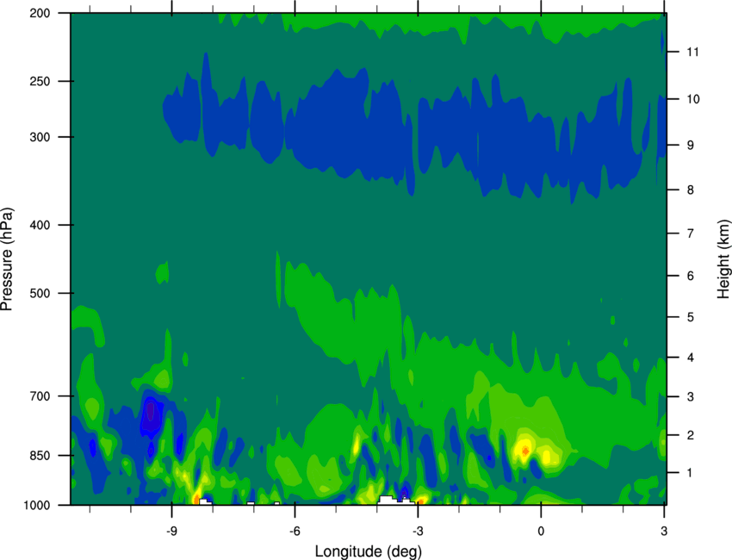Image resolution: width=732 pixels, height=560 pixels.
Task: Select the 850 pressure tick label
Action: click(x=40, y=456)
